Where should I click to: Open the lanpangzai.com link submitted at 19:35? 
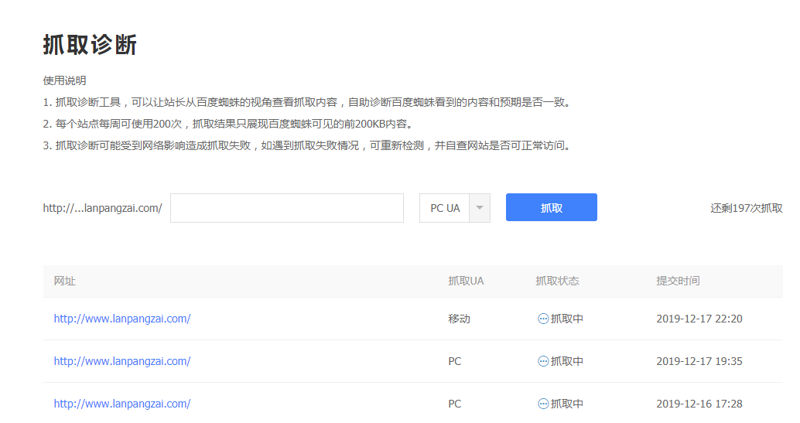click(122, 361)
